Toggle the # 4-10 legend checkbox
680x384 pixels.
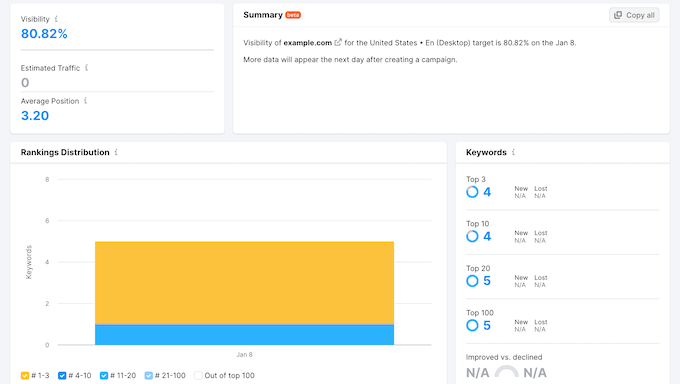tap(62, 376)
